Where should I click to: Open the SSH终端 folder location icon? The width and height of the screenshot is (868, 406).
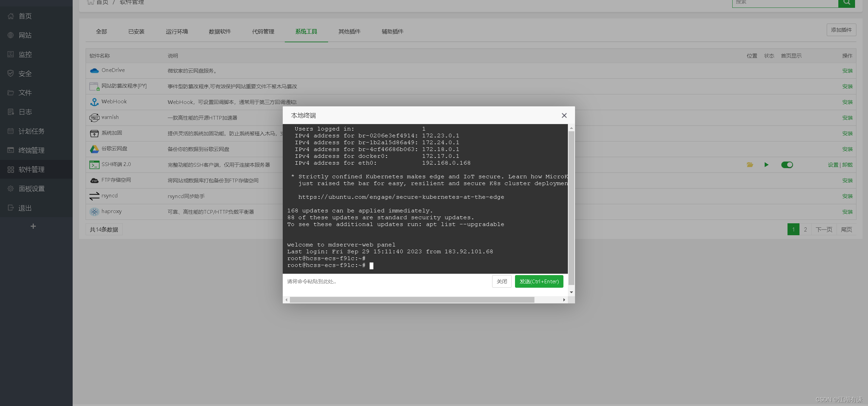coord(750,165)
